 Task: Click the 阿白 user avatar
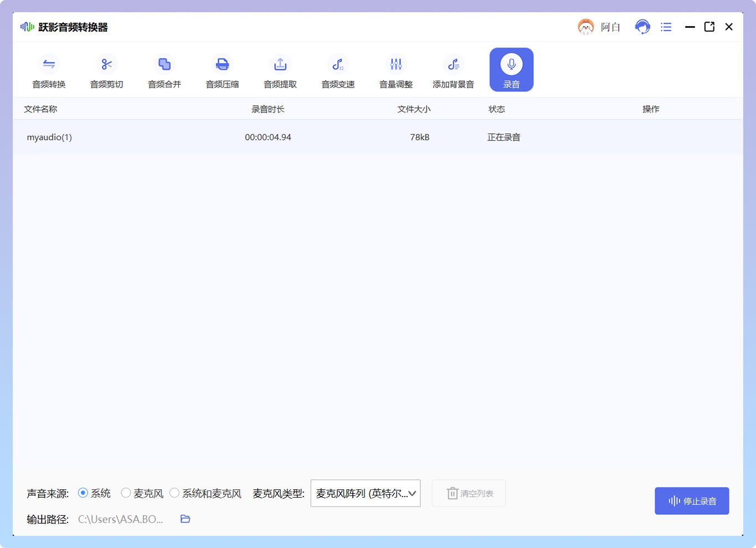pyautogui.click(x=585, y=27)
